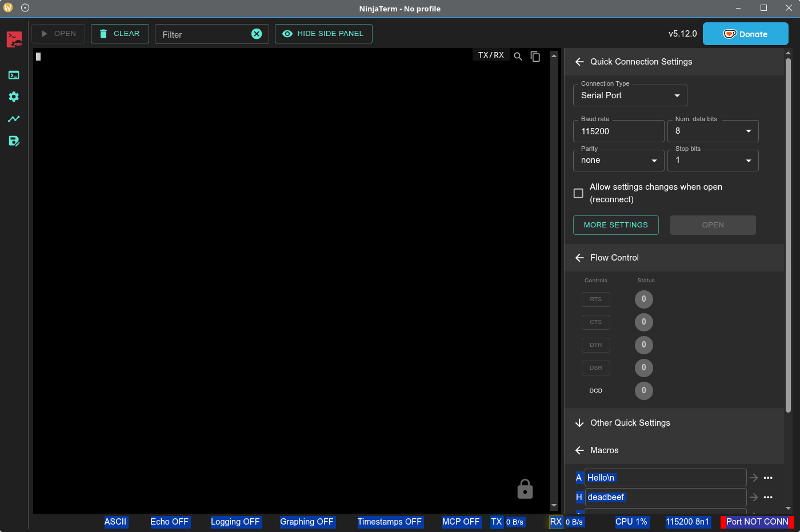This screenshot has height=532, width=800.
Task: Click the DTR status indicator
Action: tap(644, 345)
